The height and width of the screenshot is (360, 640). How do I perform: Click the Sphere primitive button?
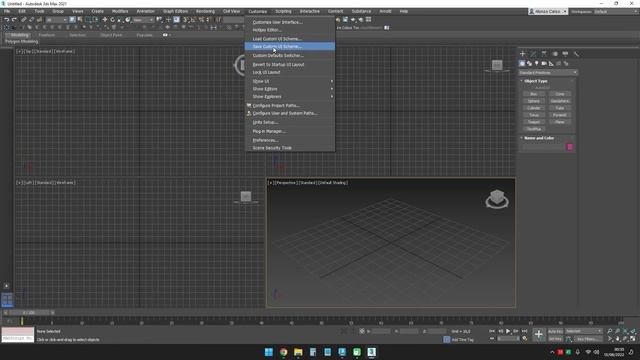pos(533,101)
